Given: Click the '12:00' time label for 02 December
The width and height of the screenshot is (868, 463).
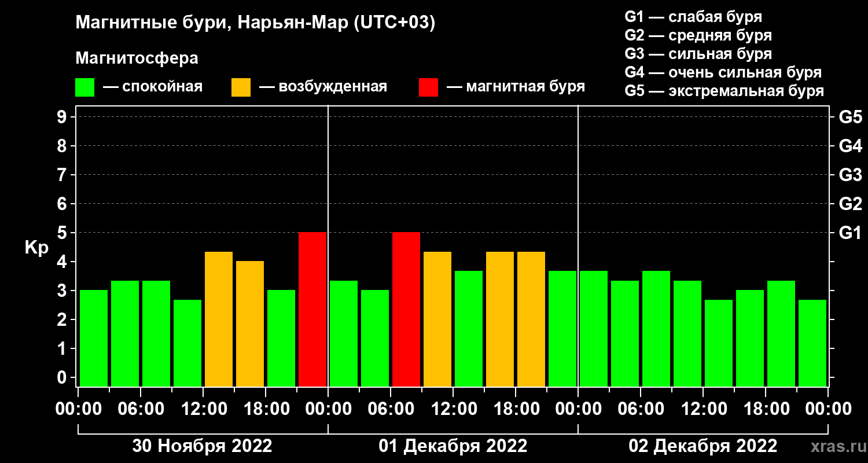Looking at the screenshot, I should [703, 409].
